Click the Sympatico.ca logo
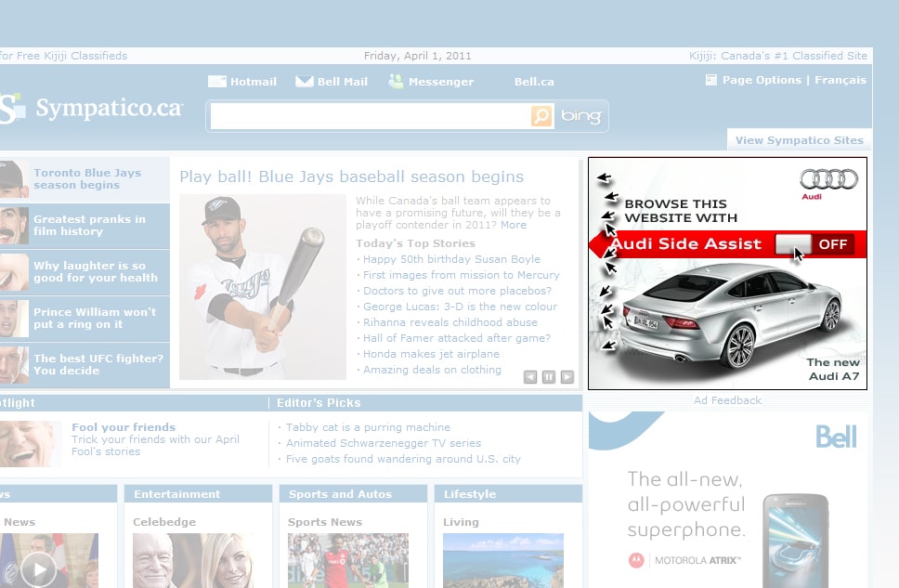The width and height of the screenshot is (899, 588). 91,108
